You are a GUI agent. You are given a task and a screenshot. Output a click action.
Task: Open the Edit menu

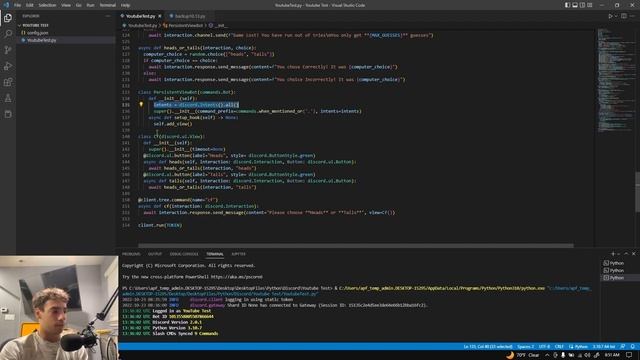point(30,5)
